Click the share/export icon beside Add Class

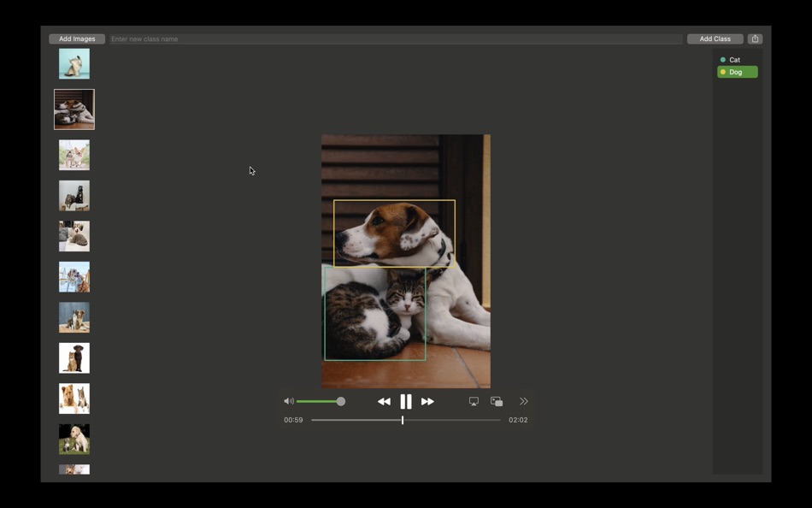(x=755, y=38)
